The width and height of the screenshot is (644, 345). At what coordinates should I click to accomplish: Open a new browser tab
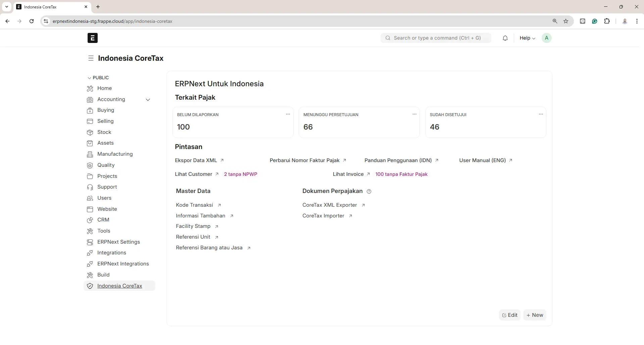coord(98,7)
